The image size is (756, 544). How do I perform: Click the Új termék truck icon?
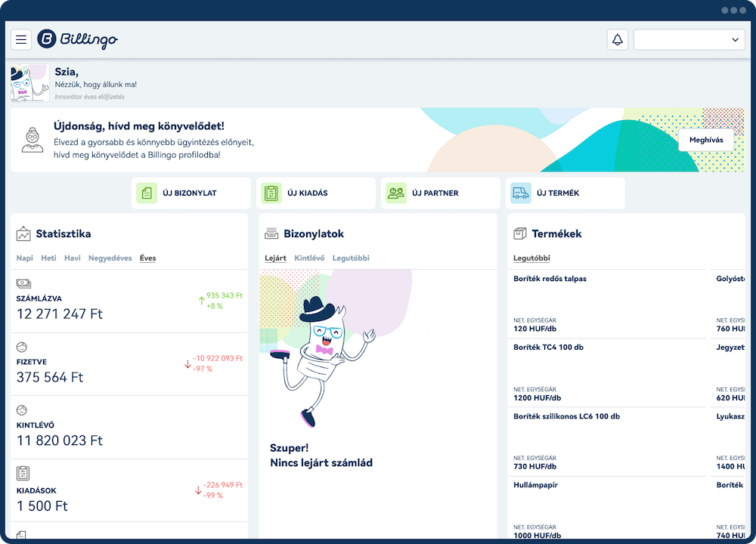pos(521,193)
